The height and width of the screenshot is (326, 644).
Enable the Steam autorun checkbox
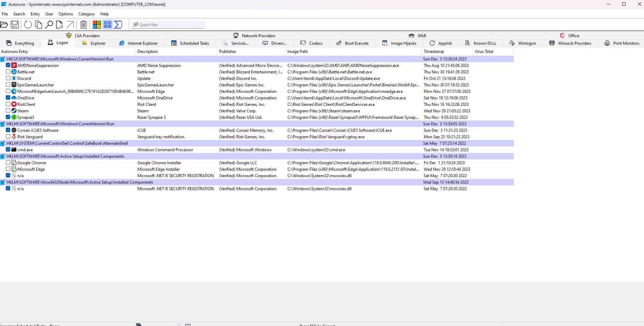click(8, 111)
